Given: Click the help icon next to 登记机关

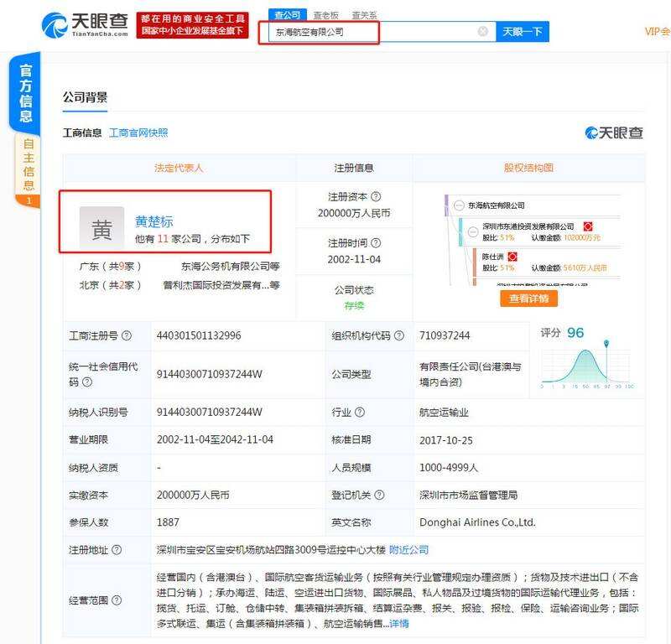Looking at the screenshot, I should click(x=380, y=495).
